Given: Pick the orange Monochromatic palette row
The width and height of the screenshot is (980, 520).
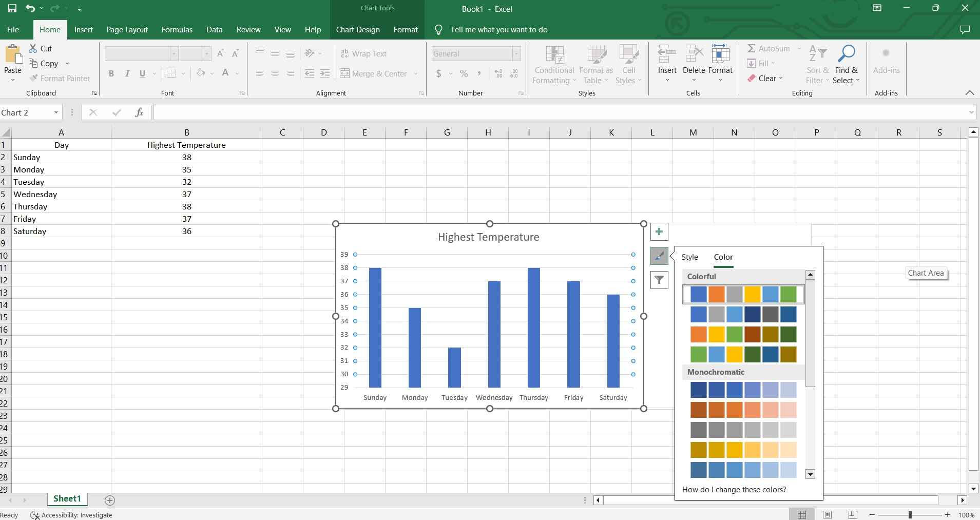Looking at the screenshot, I should click(x=743, y=410).
